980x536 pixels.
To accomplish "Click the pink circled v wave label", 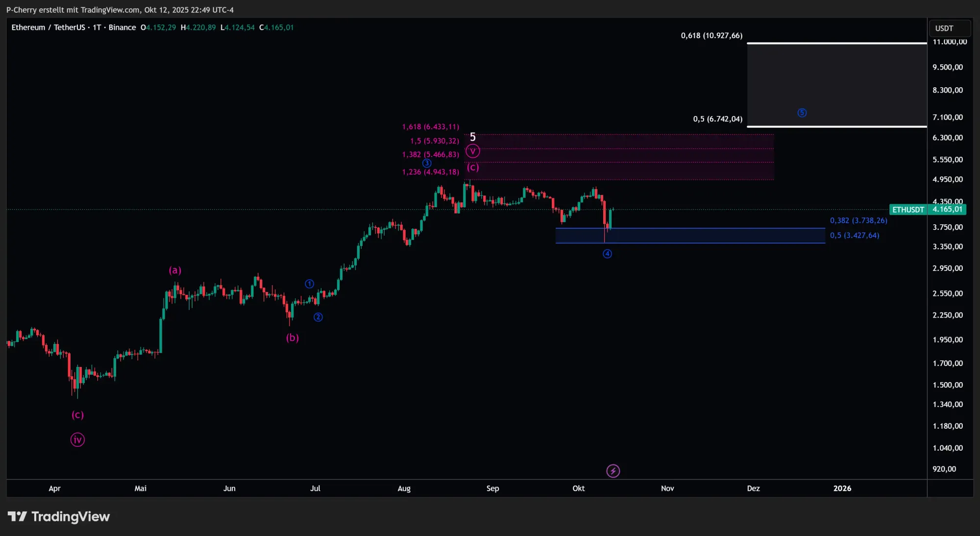I will [472, 151].
